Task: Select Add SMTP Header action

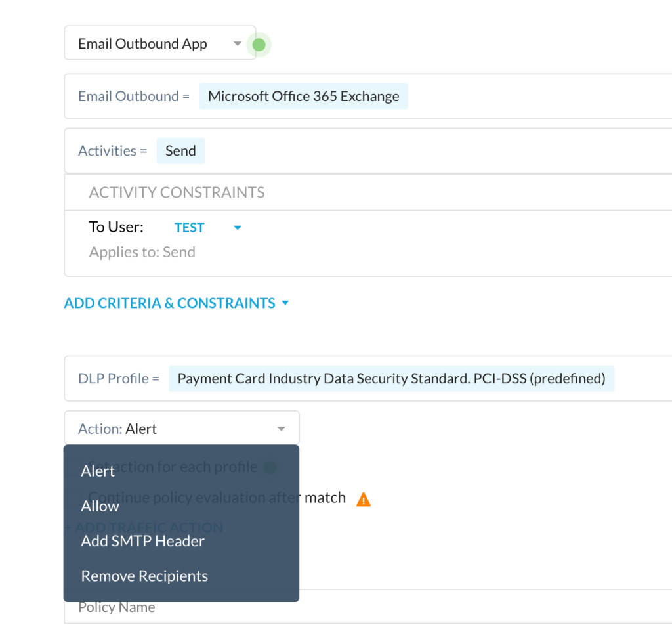Action: pos(181,541)
